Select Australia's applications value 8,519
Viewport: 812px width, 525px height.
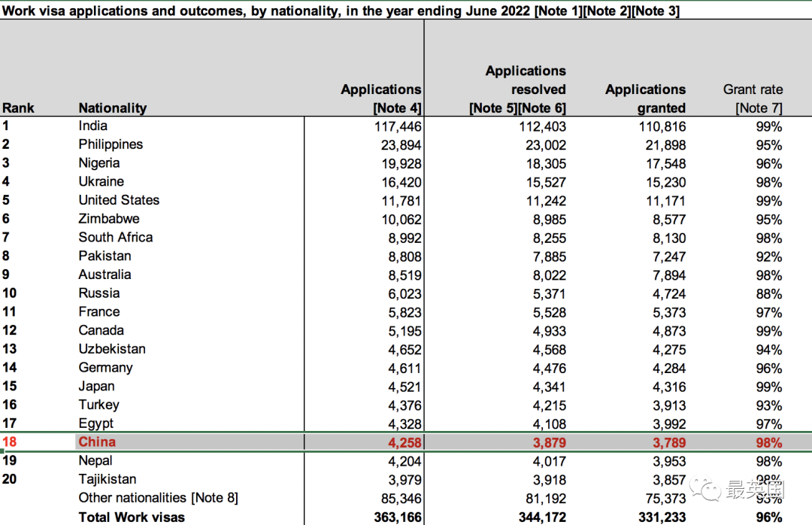(405, 276)
